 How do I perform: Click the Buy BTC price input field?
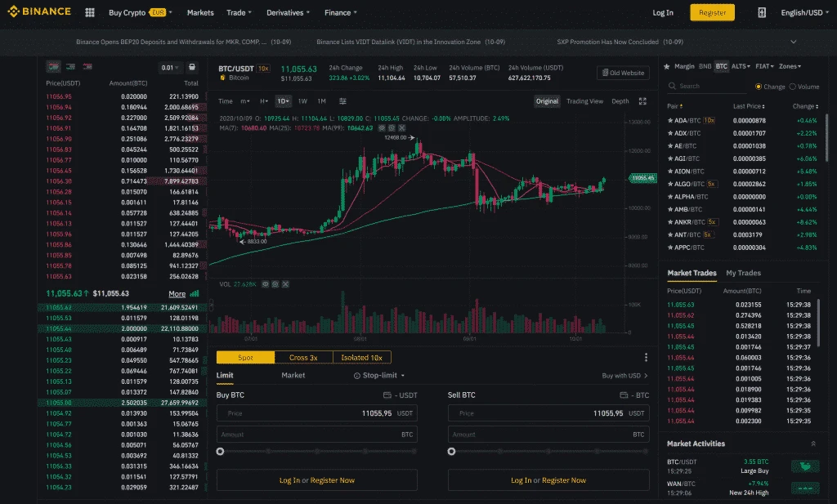coord(316,413)
